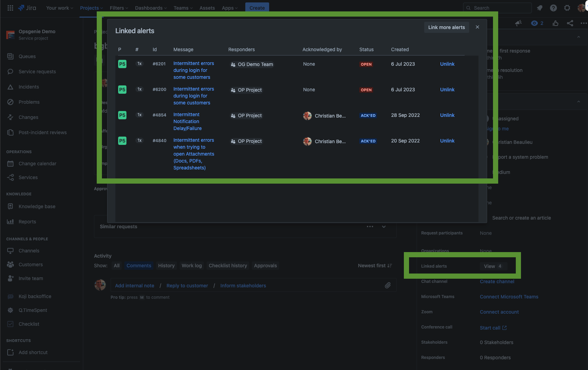Click Add shortcut in sidebar
Image resolution: width=588 pixels, height=370 pixels.
point(33,352)
